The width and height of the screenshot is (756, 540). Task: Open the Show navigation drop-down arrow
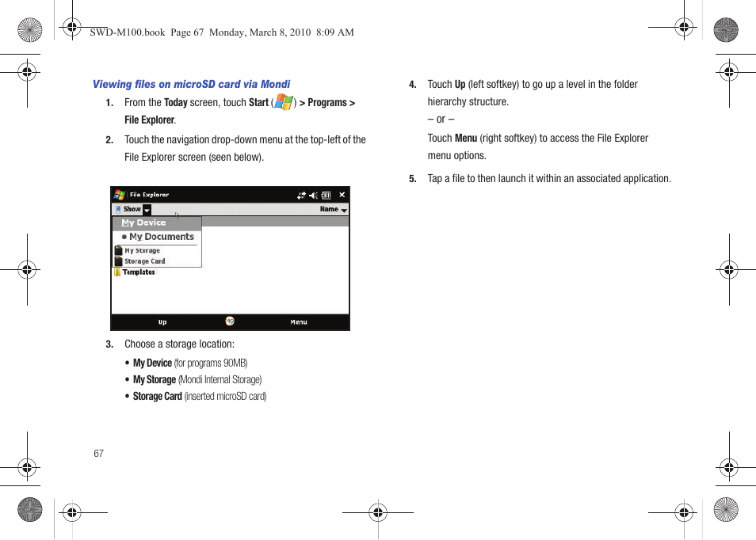(x=147, y=210)
